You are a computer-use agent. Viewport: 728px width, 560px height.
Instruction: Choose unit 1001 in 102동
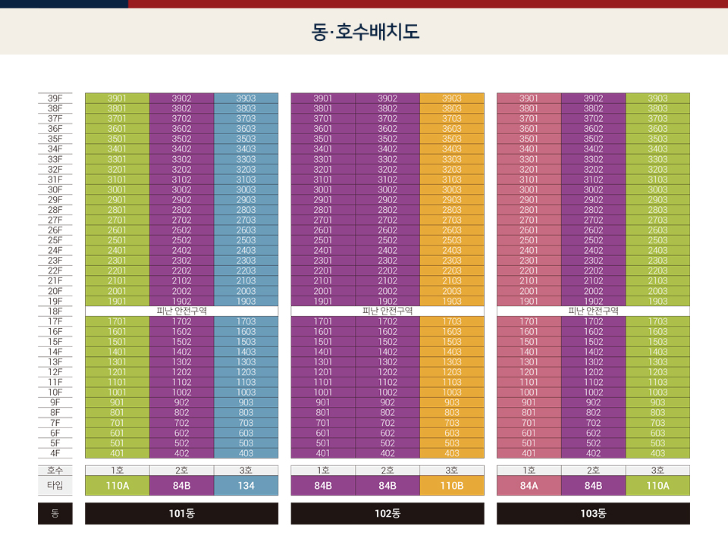pyautogui.click(x=323, y=392)
